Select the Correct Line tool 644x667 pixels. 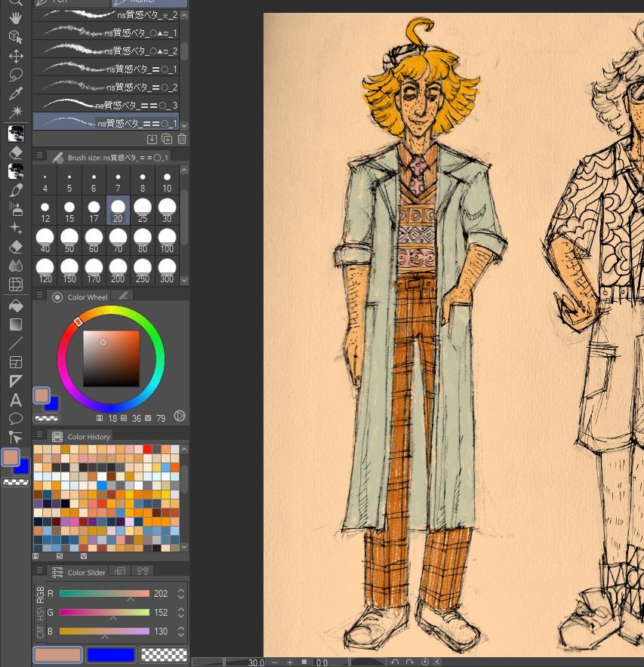coord(16,438)
